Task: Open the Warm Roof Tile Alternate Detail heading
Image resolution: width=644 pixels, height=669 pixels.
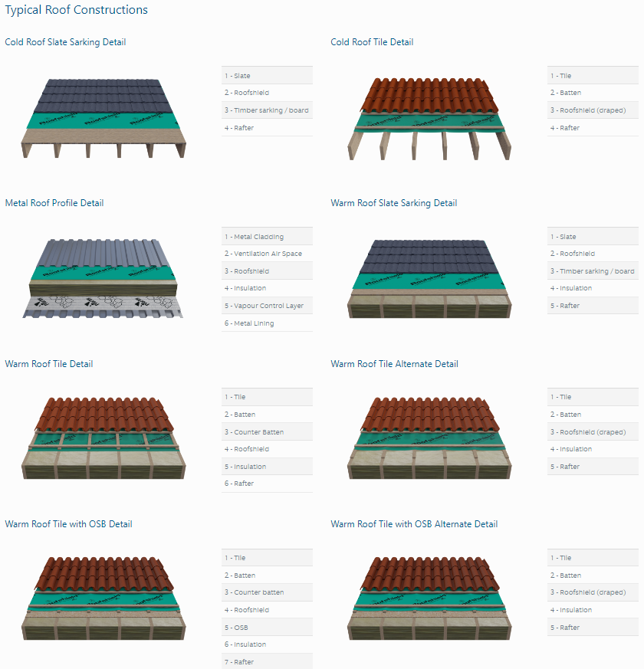Action: [395, 364]
